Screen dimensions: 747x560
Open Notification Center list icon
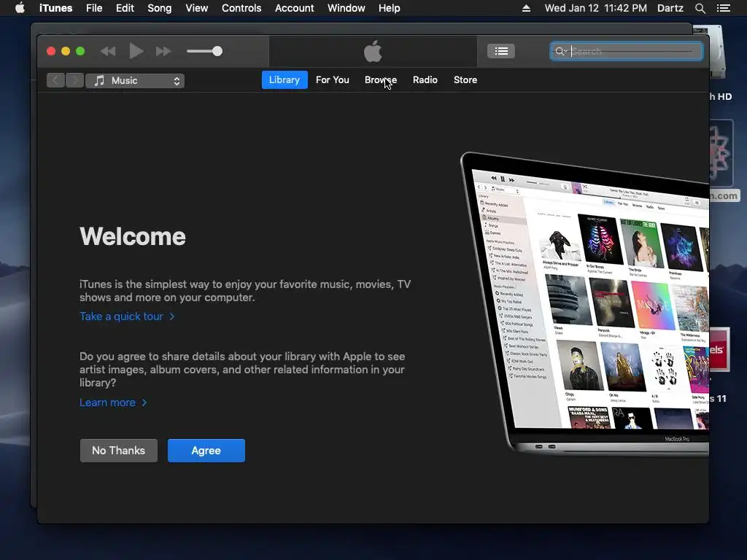click(724, 8)
